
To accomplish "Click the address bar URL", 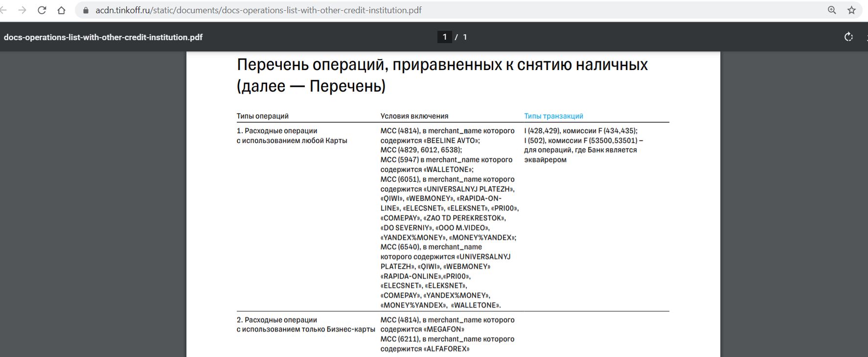I will [258, 10].
